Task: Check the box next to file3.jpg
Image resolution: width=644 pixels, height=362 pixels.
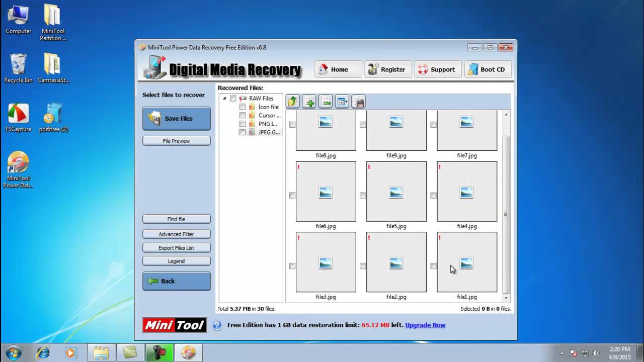Action: pyautogui.click(x=292, y=266)
